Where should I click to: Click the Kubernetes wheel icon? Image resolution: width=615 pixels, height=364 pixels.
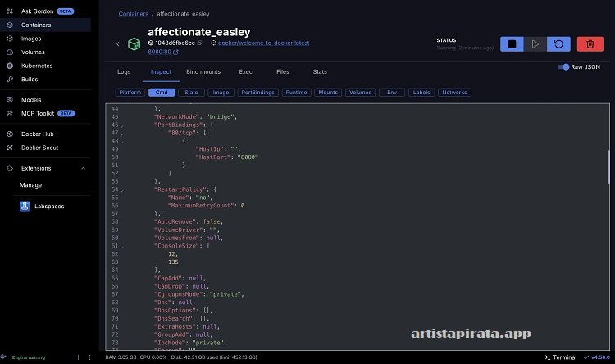click(10, 66)
